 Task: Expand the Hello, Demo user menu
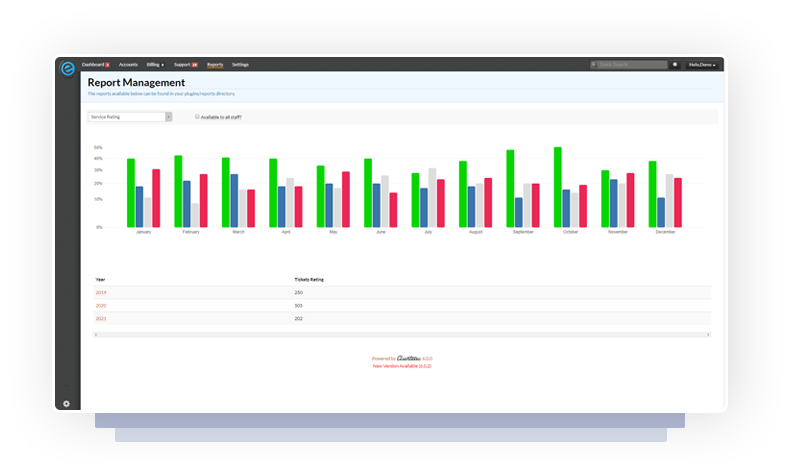point(702,65)
